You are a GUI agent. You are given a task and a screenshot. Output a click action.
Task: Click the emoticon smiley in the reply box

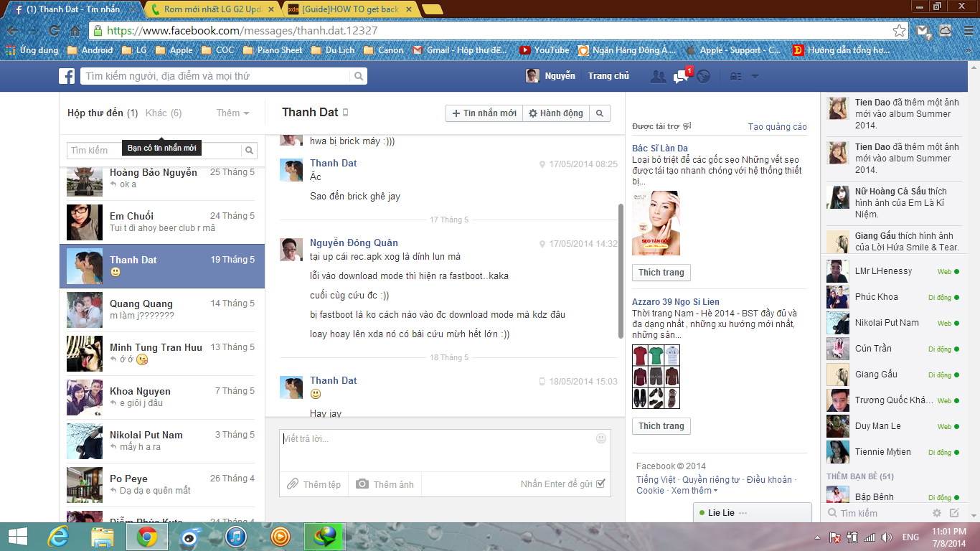(601, 438)
